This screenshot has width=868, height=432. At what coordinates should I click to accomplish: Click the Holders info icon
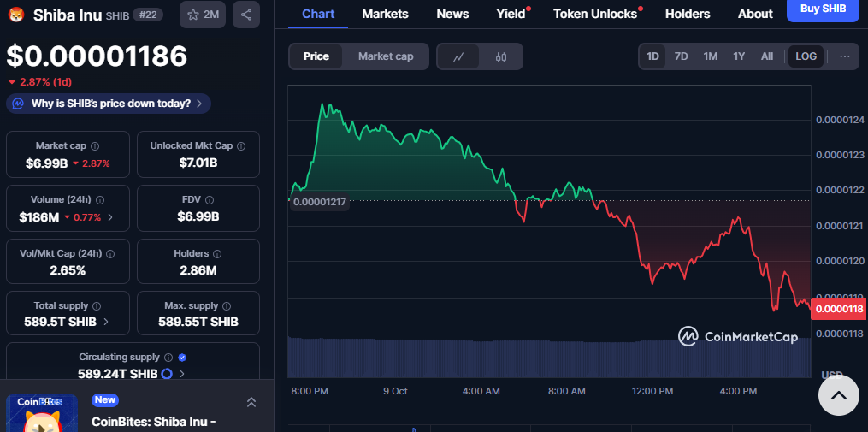pyautogui.click(x=216, y=254)
